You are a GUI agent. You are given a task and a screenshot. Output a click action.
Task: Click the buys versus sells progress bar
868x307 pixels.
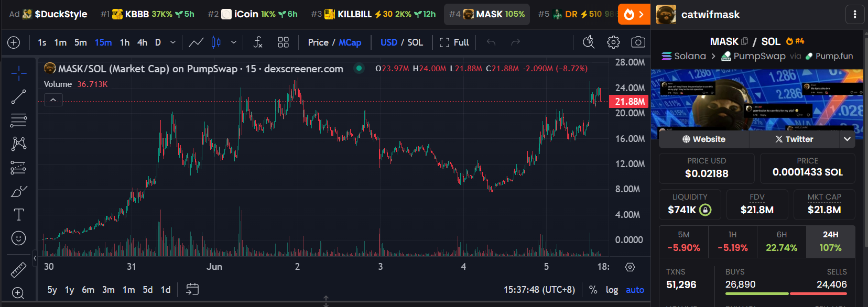pyautogui.click(x=786, y=293)
